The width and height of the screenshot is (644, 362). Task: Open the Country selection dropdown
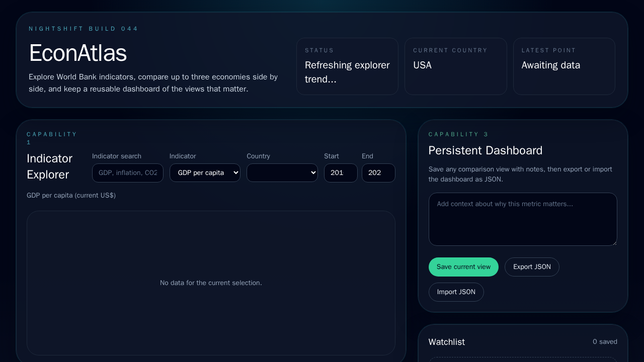[282, 172]
